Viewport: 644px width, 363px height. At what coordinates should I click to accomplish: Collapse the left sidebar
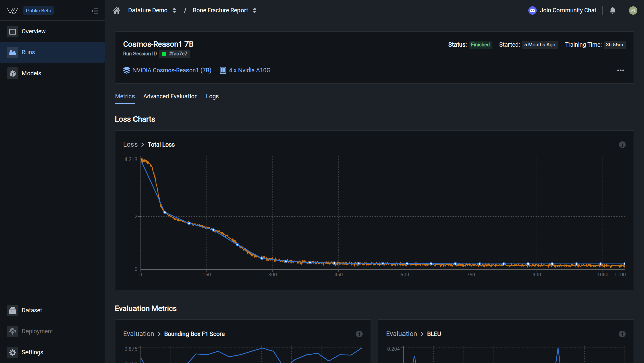tap(95, 10)
